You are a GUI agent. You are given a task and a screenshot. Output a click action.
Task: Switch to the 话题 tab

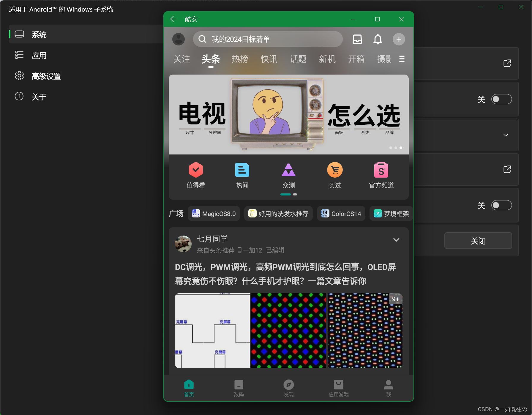298,59
